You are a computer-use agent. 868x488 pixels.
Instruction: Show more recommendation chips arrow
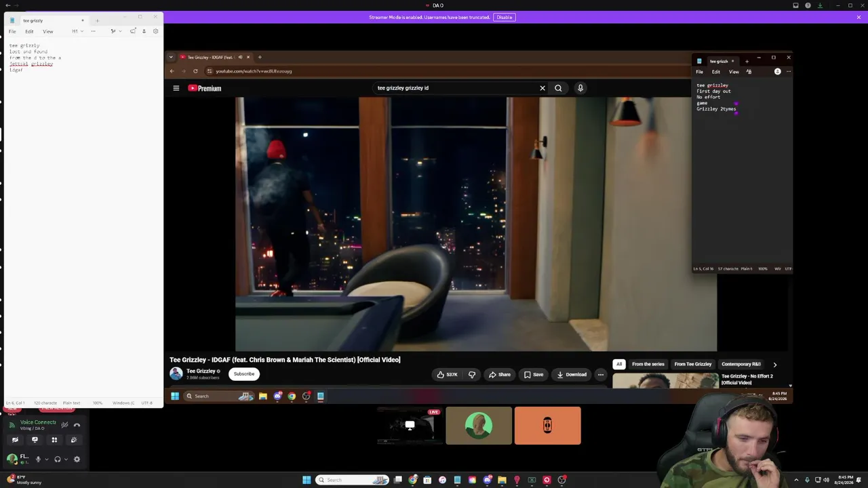coord(775,365)
